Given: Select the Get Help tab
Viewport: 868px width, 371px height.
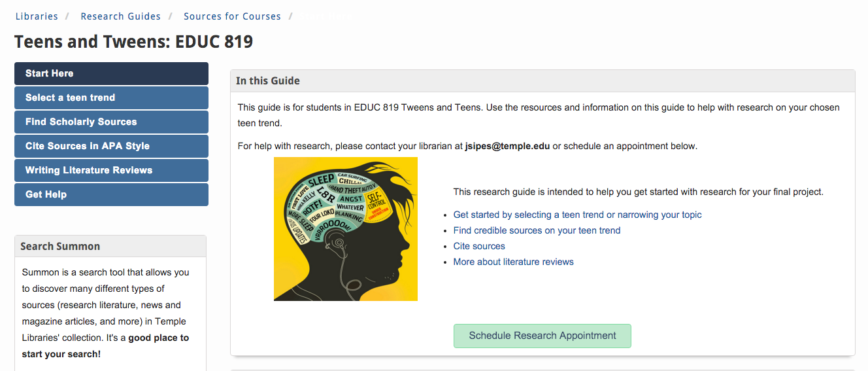Looking at the screenshot, I should 111,194.
